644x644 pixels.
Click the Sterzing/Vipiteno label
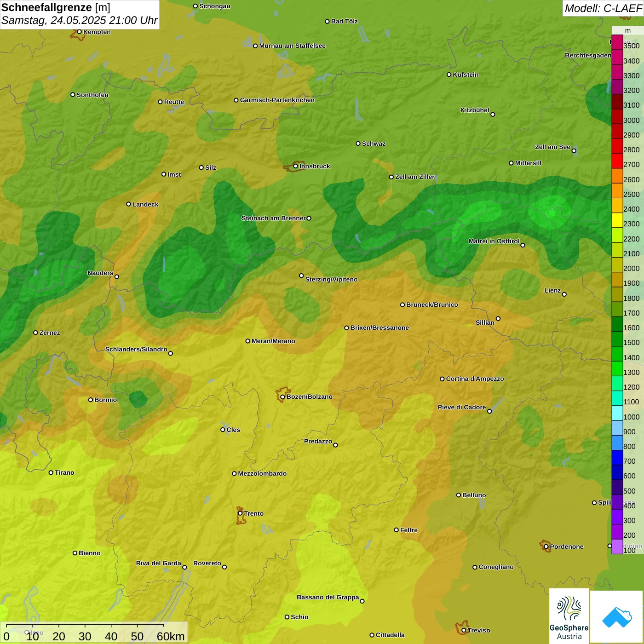click(331, 279)
